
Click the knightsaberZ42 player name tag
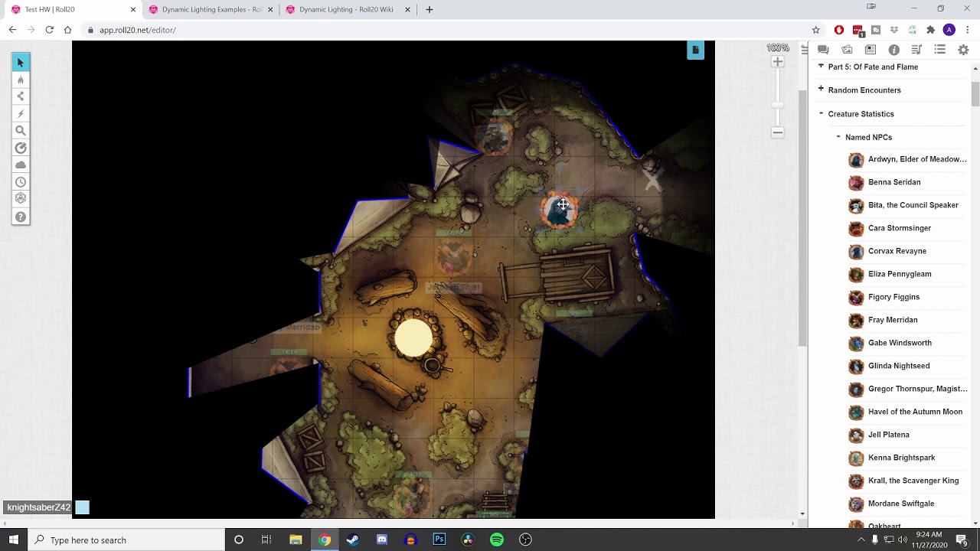[x=39, y=507]
